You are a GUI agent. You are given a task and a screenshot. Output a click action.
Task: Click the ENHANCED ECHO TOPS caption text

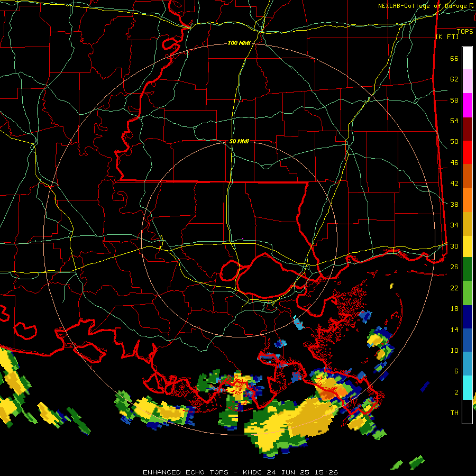[186, 472]
